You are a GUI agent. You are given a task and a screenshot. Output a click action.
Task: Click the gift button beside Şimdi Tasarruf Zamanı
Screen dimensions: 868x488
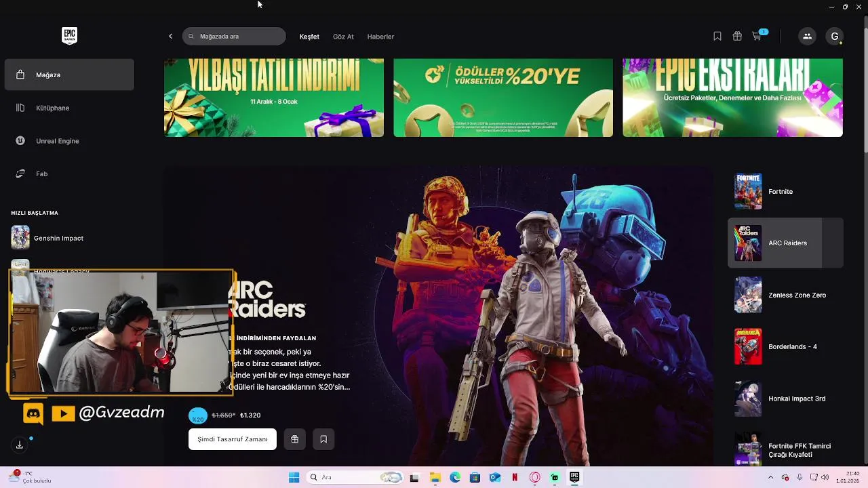(294, 439)
